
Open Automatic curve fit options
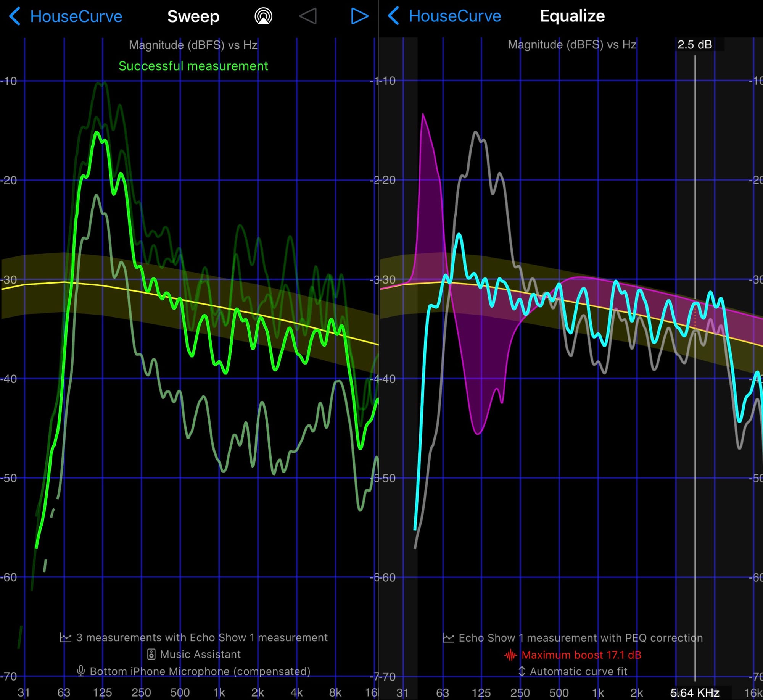[578, 671]
